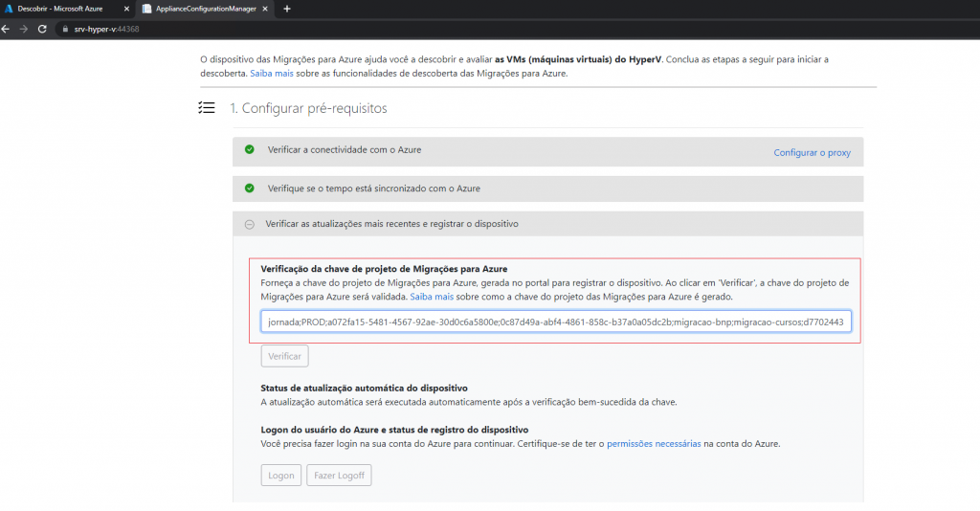980x511 pixels.
Task: Click the Verificar button
Action: pos(284,356)
